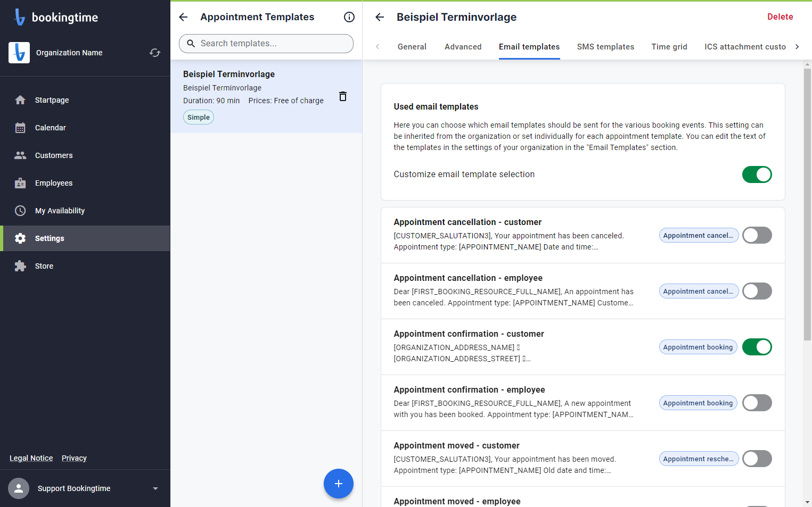Add a new appointment template
The image size is (812, 507).
(x=339, y=484)
